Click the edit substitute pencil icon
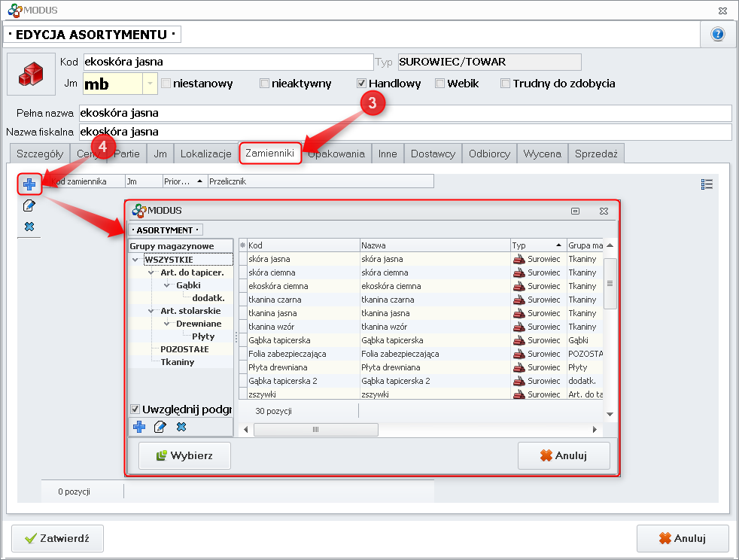The width and height of the screenshot is (739, 560). (29, 205)
